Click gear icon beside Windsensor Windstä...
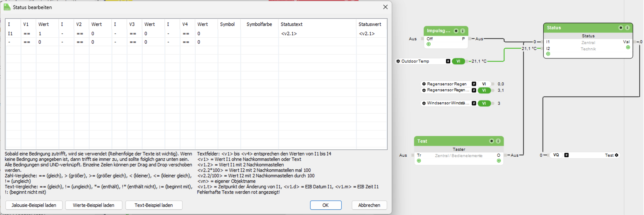 [424, 103]
